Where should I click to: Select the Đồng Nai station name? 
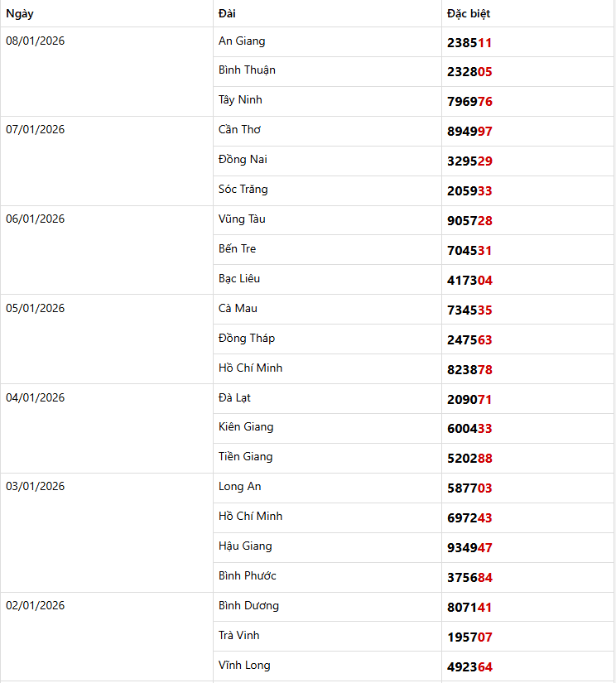tap(243, 160)
